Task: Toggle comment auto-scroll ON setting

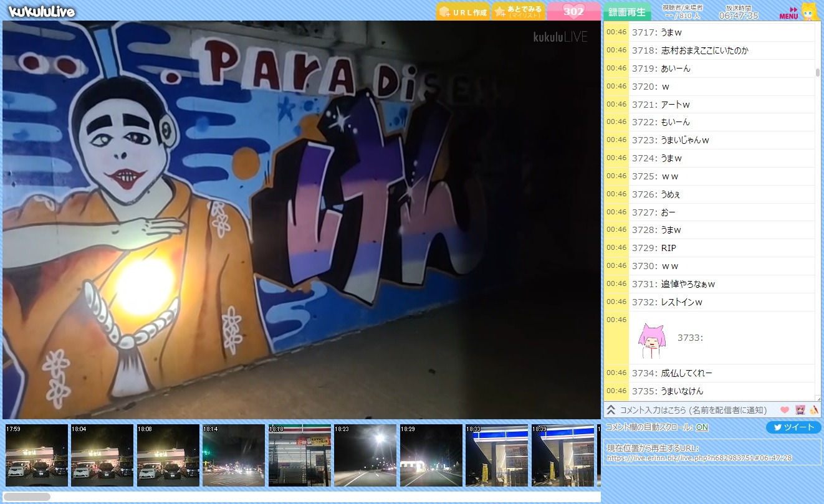Action: (702, 427)
